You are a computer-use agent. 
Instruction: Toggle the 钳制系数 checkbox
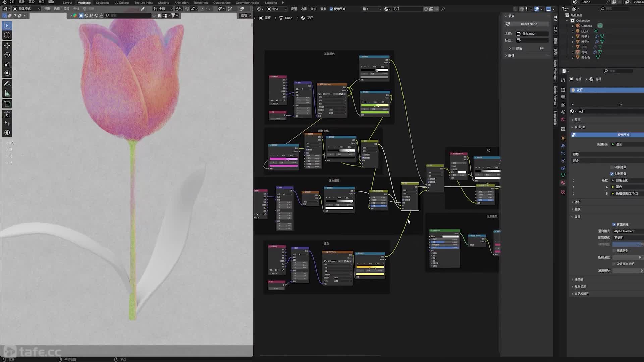pos(612,174)
